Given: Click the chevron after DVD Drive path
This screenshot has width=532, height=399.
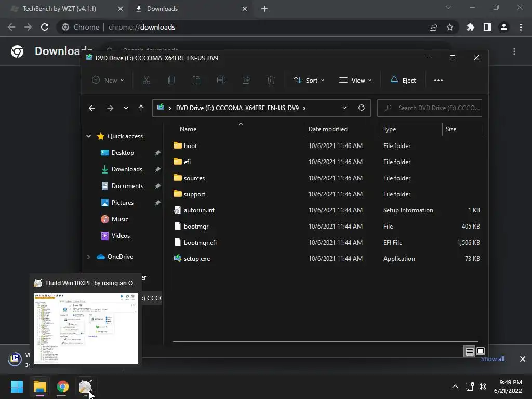Looking at the screenshot, I should tap(304, 108).
